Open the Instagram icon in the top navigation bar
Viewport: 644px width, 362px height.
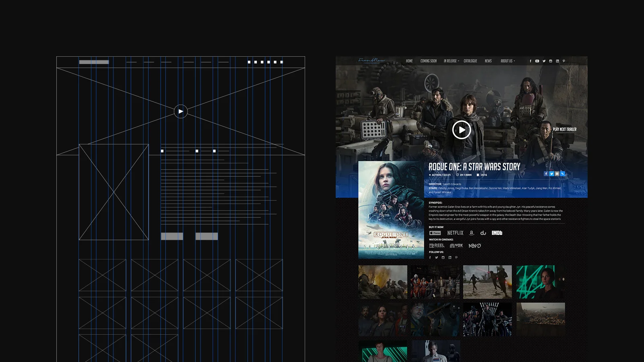tap(551, 61)
